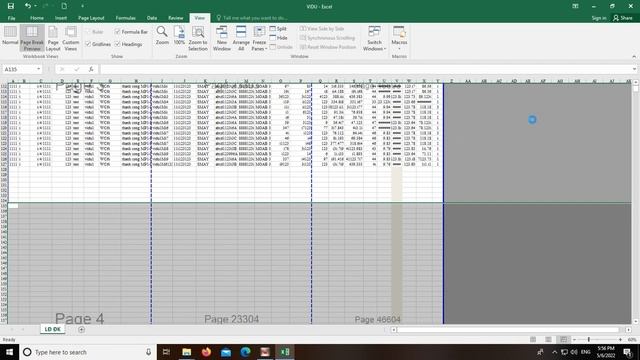Viewport: 640px width, 360px height.
Task: Click Tell me what you want search
Action: tap(252, 18)
